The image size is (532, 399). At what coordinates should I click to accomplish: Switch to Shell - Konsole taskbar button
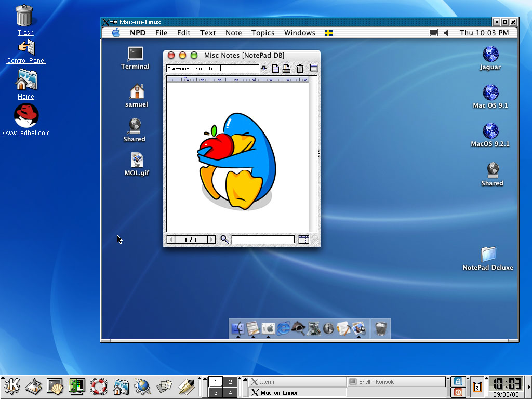[396, 382]
